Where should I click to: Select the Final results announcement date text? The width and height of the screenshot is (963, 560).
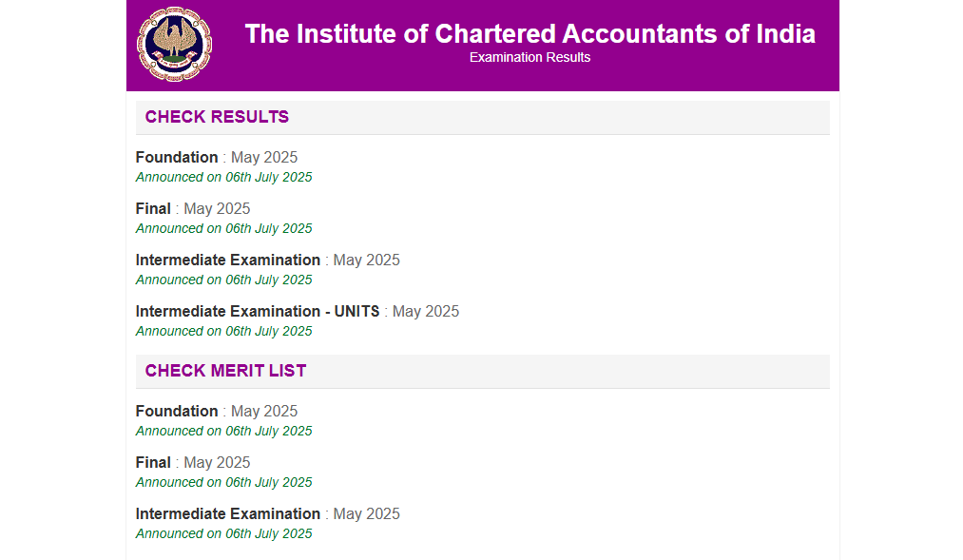click(224, 228)
